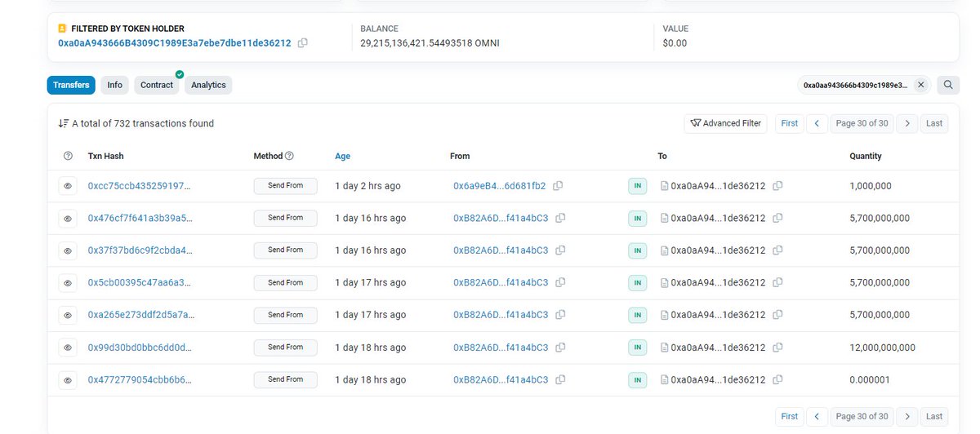Click the help icon left of Txn Hash
Viewport: 980px width, 434px height.
[x=68, y=156]
